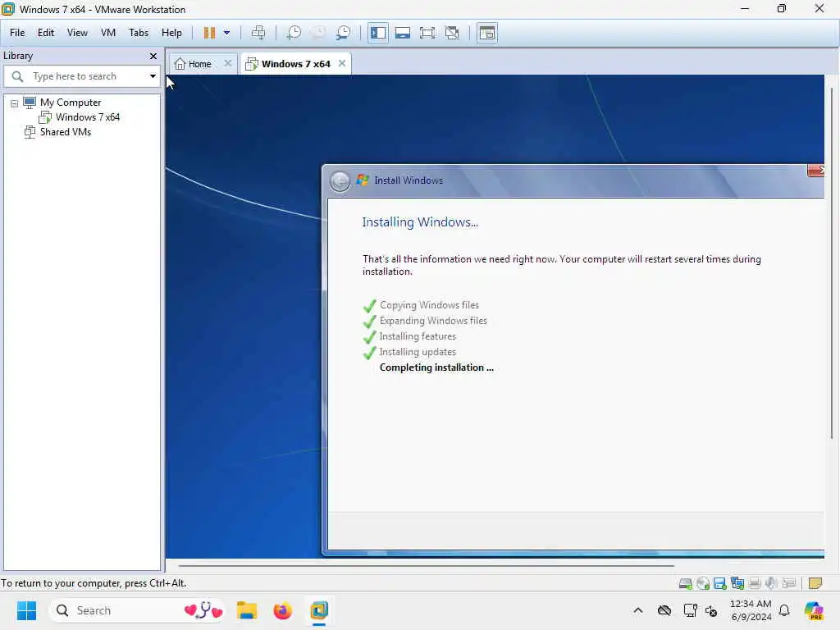Send Ctrl+Alt+Del to the virtual machine
This screenshot has height=630, width=840.
coord(258,33)
